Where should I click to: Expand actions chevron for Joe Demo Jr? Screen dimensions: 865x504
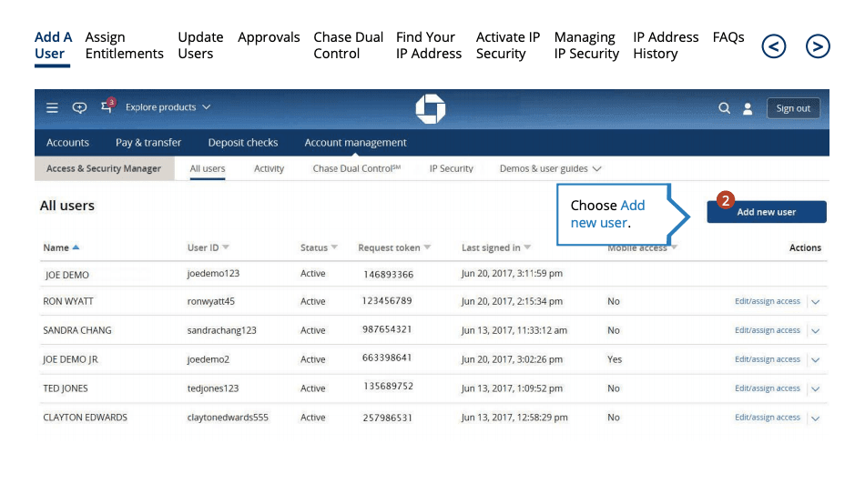point(815,359)
